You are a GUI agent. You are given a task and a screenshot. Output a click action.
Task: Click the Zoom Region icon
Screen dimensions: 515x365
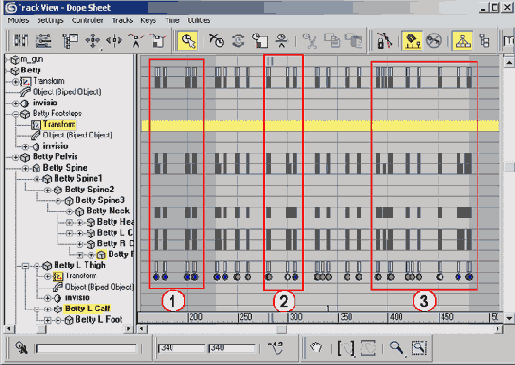[419, 348]
